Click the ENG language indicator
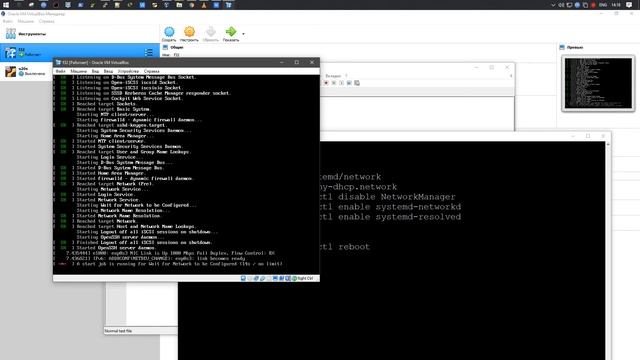The image size is (640, 360). (x=603, y=5)
